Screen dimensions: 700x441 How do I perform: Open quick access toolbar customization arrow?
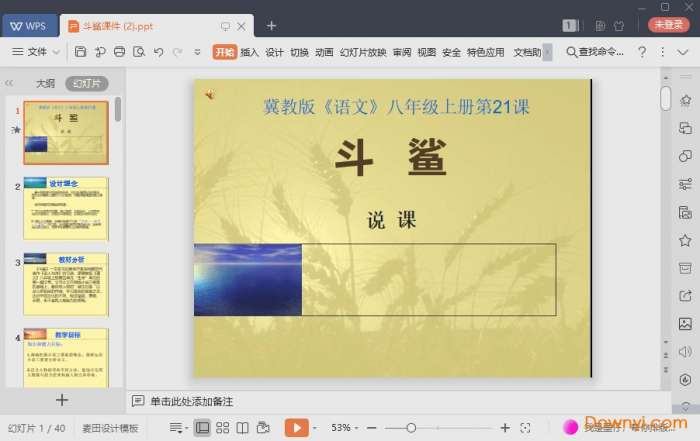pyautogui.click(x=197, y=52)
